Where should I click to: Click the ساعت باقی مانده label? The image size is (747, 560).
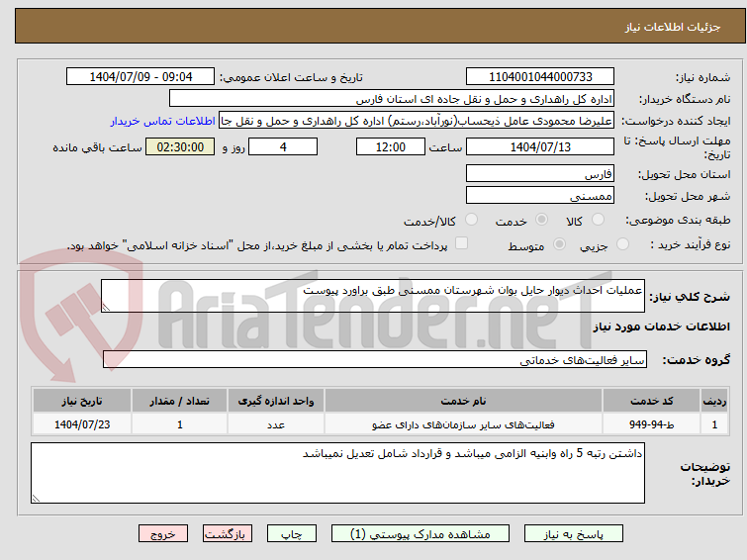tap(97, 147)
